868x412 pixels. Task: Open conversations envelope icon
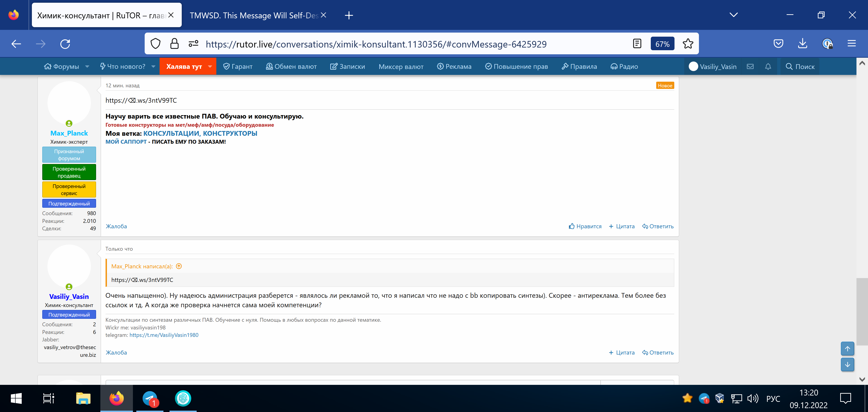point(750,67)
